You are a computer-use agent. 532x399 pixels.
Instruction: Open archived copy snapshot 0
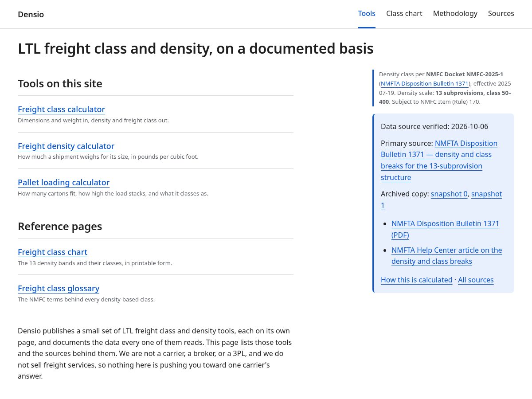tap(449, 194)
